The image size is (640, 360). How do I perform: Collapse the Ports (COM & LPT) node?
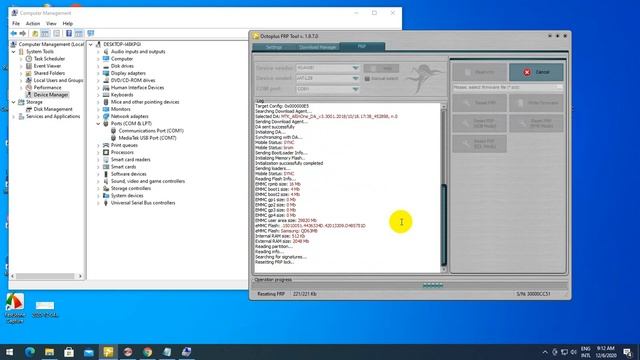98,124
